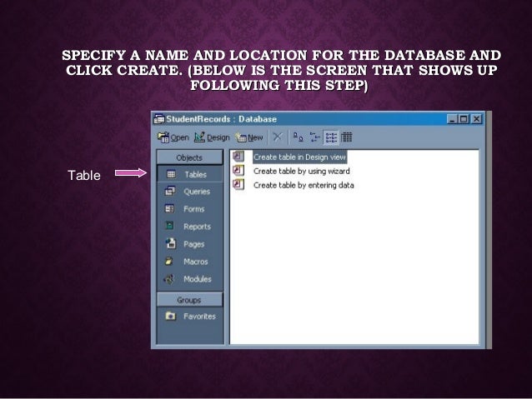Switch to Large Icons view
Screen dimensions: 532x399
click(x=299, y=137)
